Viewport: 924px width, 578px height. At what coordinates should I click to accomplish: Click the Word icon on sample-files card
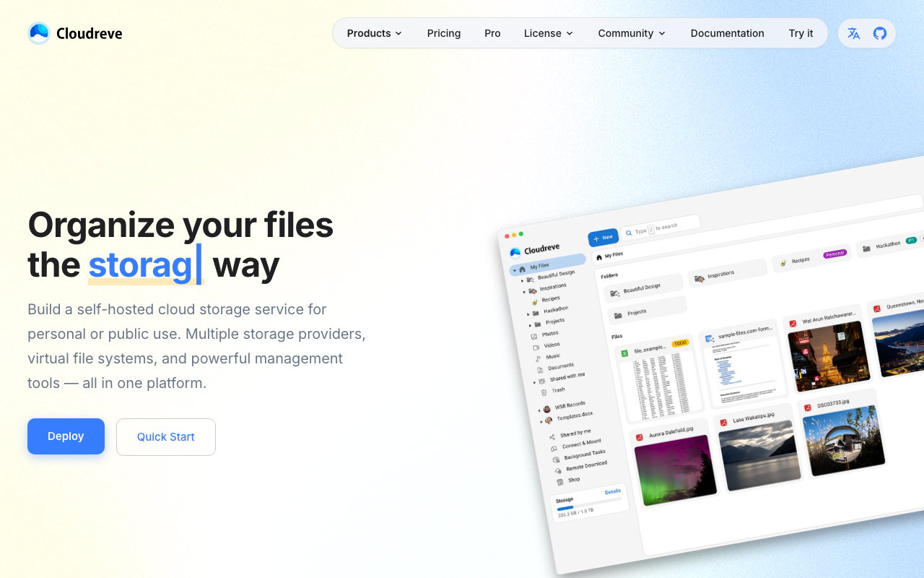(709, 338)
